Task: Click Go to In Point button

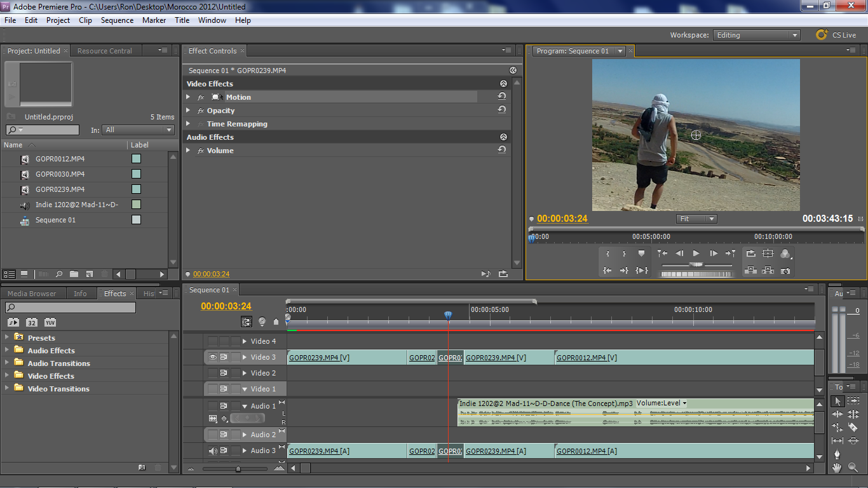Action: (x=607, y=270)
